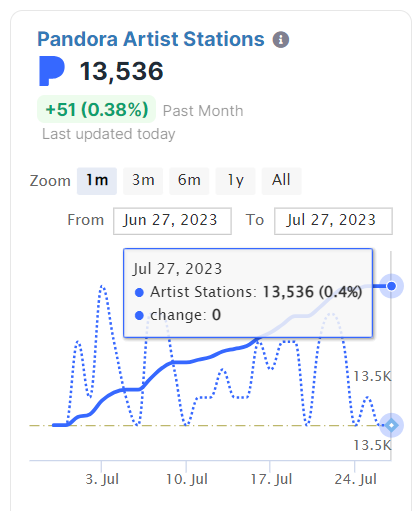Screen dimensions: 413x511
Task: Select the 1y zoom range
Action: pos(235,181)
